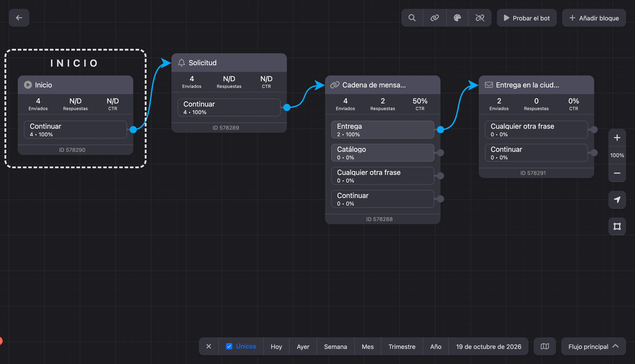
Task: Open the color palette icon
Action: 457,18
